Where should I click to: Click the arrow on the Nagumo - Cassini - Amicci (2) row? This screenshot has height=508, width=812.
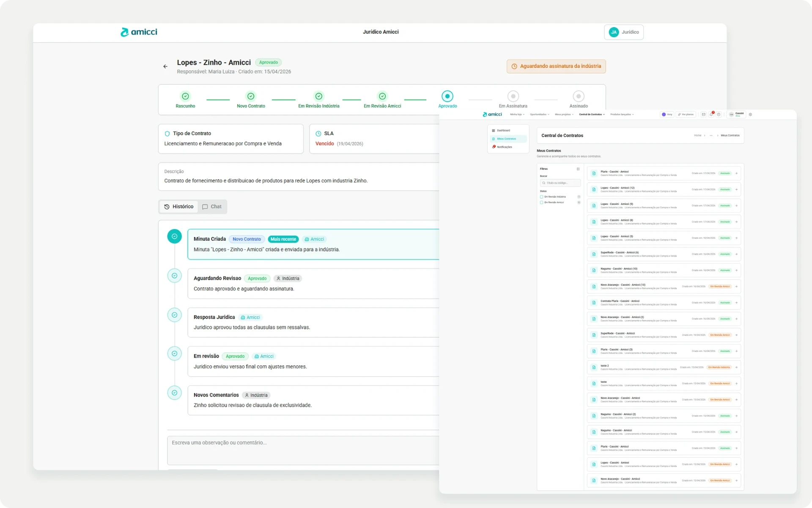coord(736,416)
